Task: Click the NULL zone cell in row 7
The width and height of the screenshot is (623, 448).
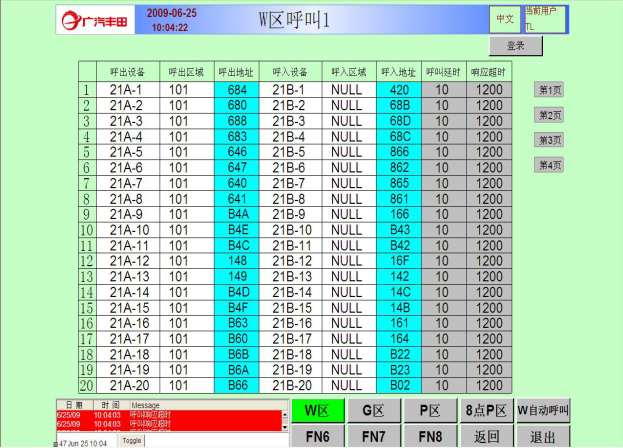Action: 349,183
